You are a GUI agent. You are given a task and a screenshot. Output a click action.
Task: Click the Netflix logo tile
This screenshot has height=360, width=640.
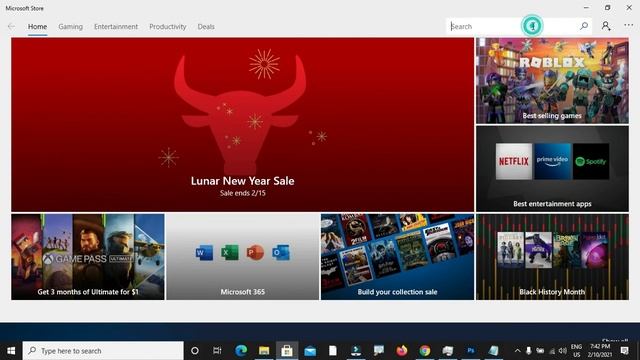click(513, 161)
